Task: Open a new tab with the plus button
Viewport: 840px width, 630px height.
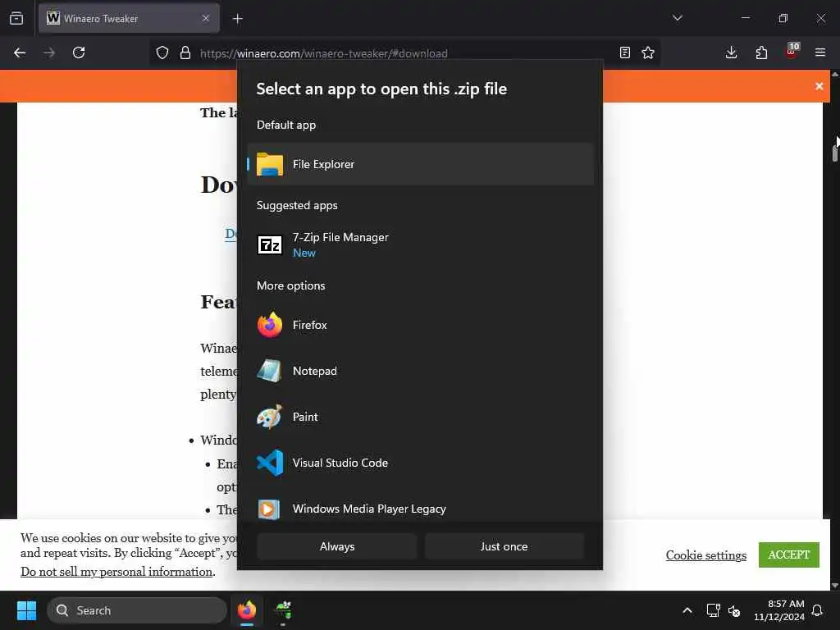Action: click(238, 19)
